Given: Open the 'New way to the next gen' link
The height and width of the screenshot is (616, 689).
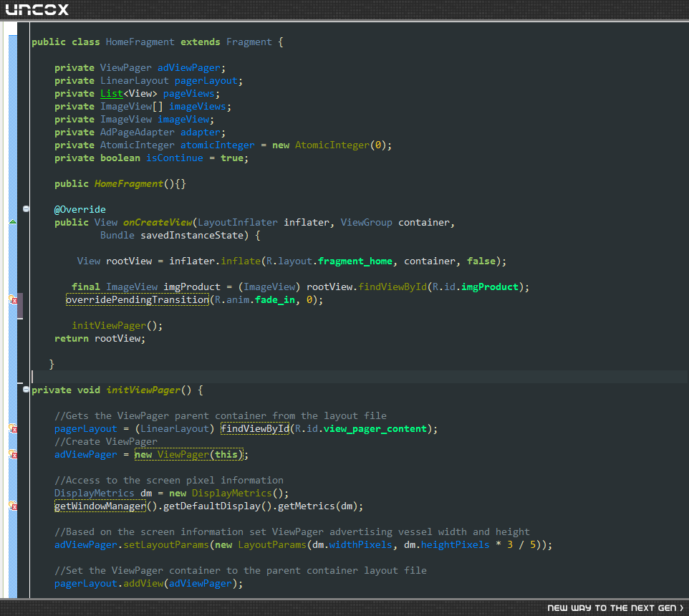Looking at the screenshot, I should [x=615, y=607].
